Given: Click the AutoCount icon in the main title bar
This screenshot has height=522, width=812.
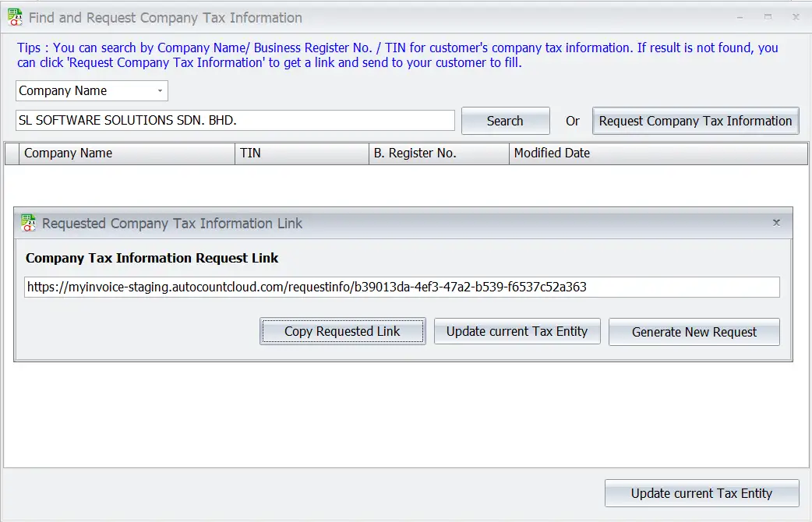Looking at the screenshot, I should click(14, 17).
